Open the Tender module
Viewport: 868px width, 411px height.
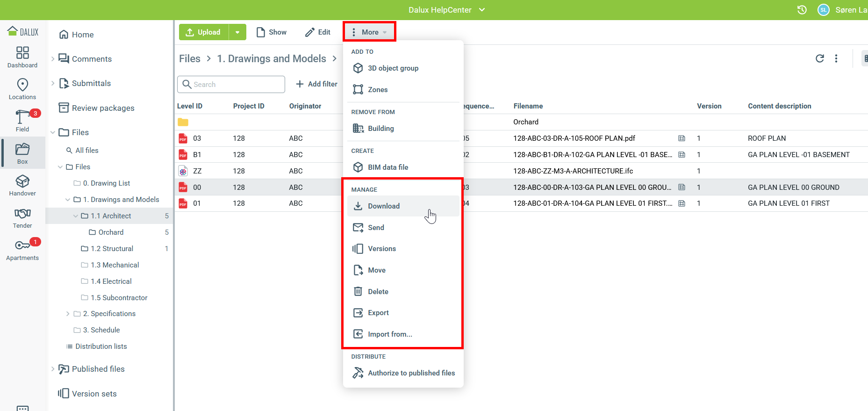[22, 217]
